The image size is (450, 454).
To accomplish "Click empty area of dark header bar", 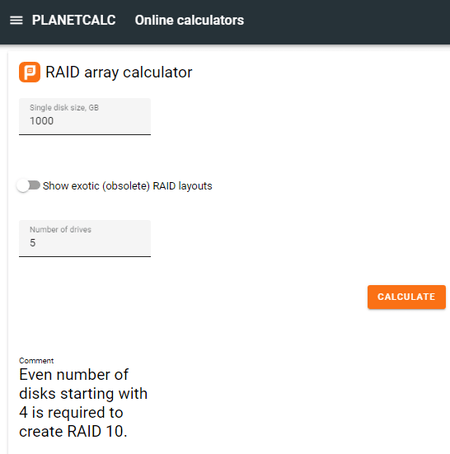I will click(347, 20).
